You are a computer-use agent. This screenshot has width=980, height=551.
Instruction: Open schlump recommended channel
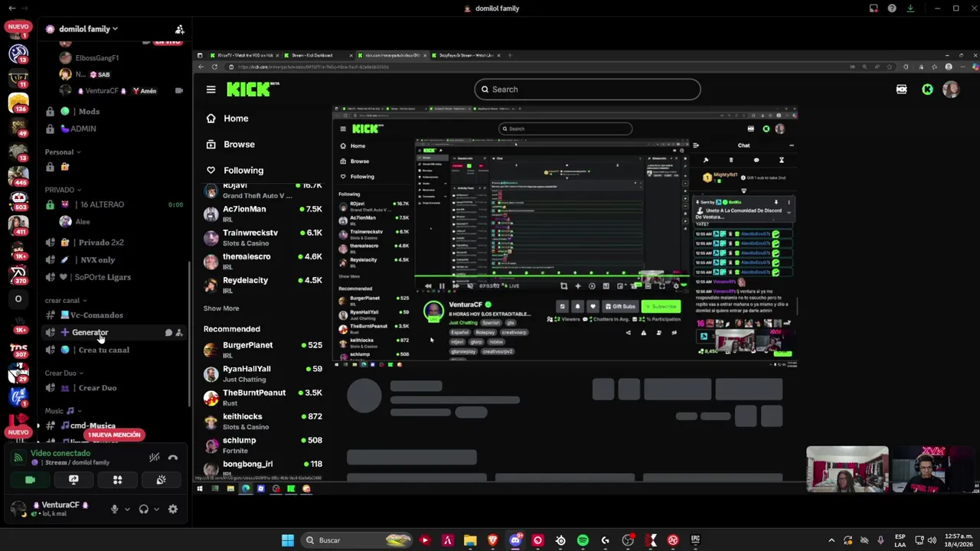point(263,445)
